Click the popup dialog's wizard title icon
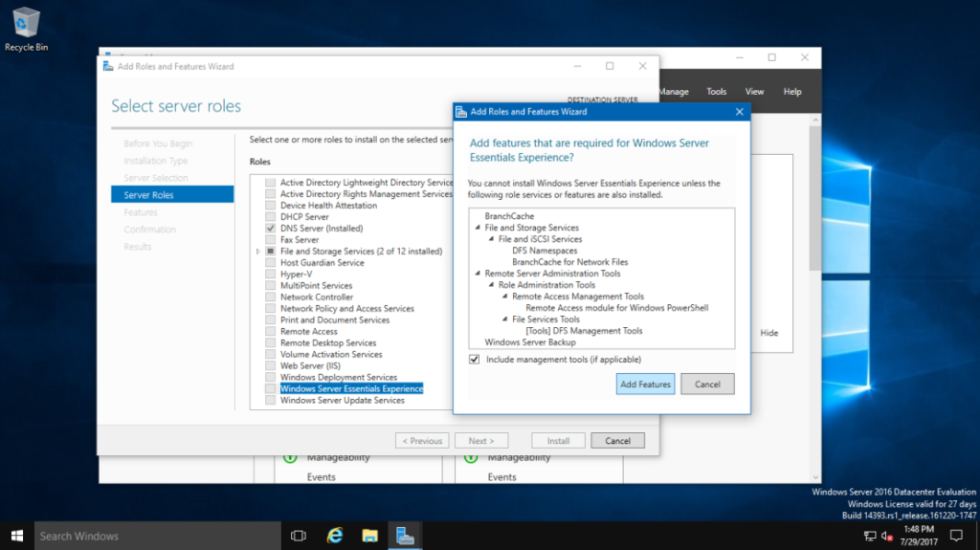Screen dimensions: 980x550 coord(461,112)
